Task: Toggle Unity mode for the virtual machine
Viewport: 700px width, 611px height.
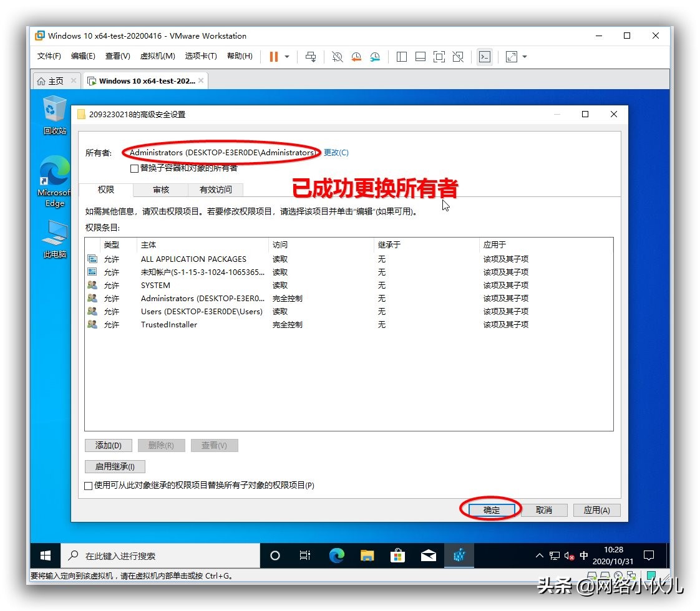Action: click(x=458, y=57)
